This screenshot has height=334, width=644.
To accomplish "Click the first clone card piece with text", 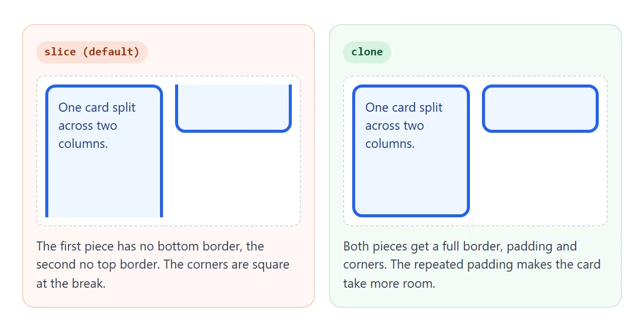I will [411, 151].
